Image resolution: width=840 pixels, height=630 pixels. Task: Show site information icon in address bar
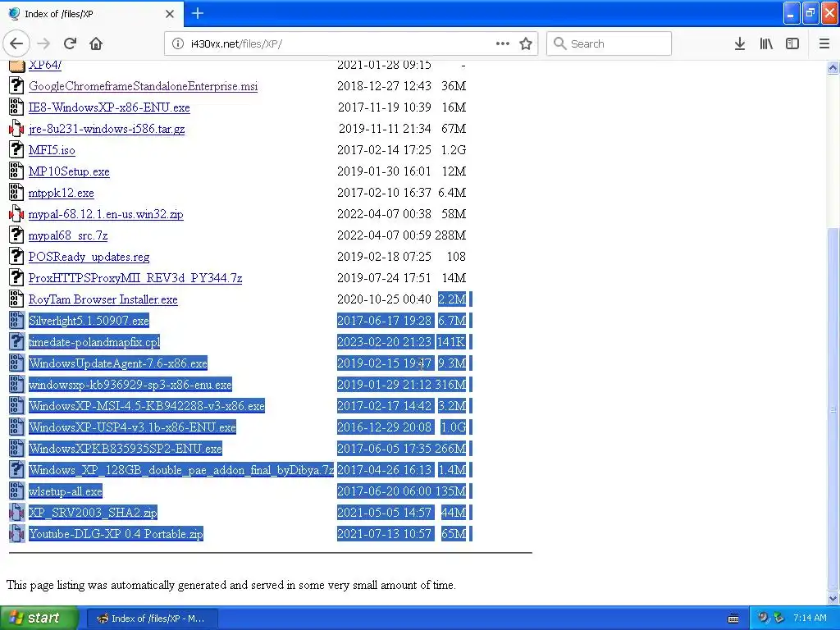coord(178,44)
